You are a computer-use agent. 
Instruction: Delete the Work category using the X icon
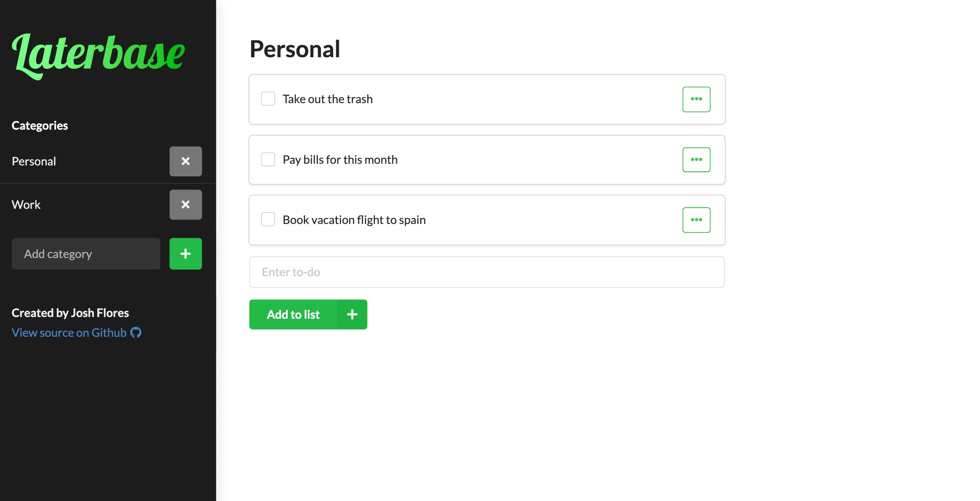(185, 205)
